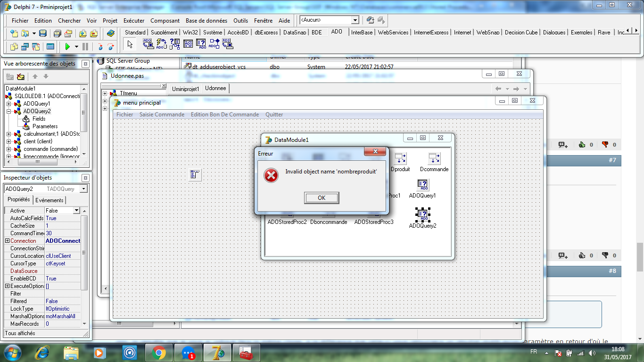Open Active property False dropdown

[77, 211]
